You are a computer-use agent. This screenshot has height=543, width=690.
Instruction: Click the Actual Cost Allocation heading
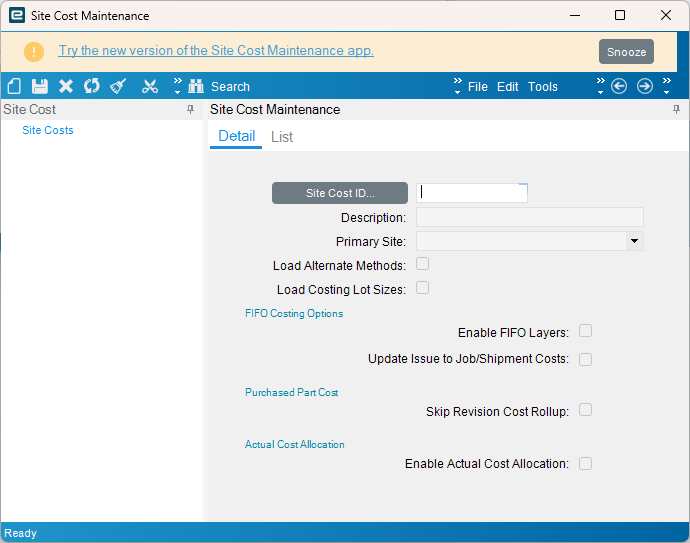294,444
